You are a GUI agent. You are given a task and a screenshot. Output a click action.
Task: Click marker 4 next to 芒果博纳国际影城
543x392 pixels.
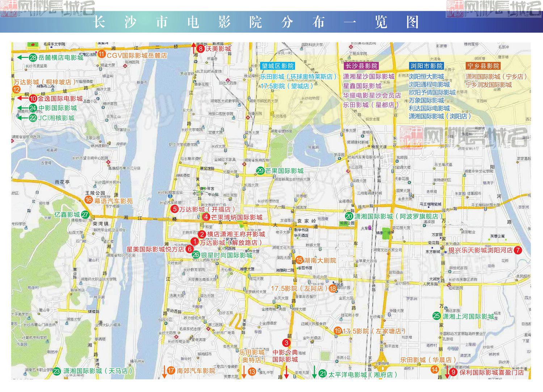(206, 217)
